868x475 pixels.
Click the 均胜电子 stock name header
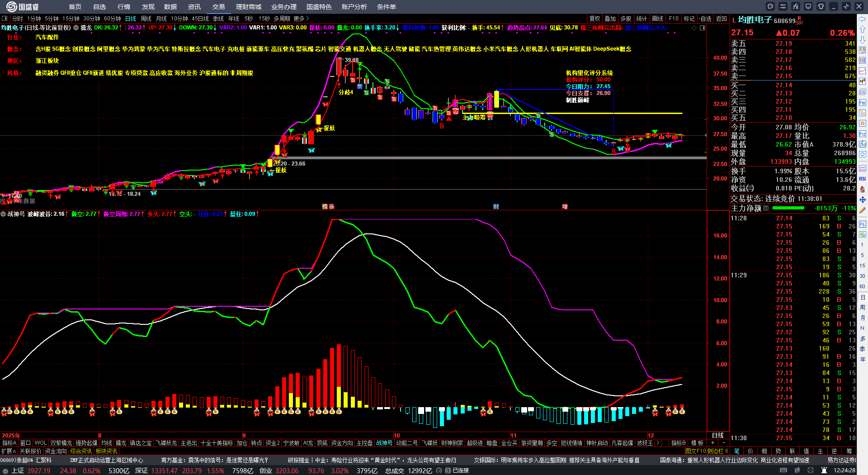[x=755, y=20]
